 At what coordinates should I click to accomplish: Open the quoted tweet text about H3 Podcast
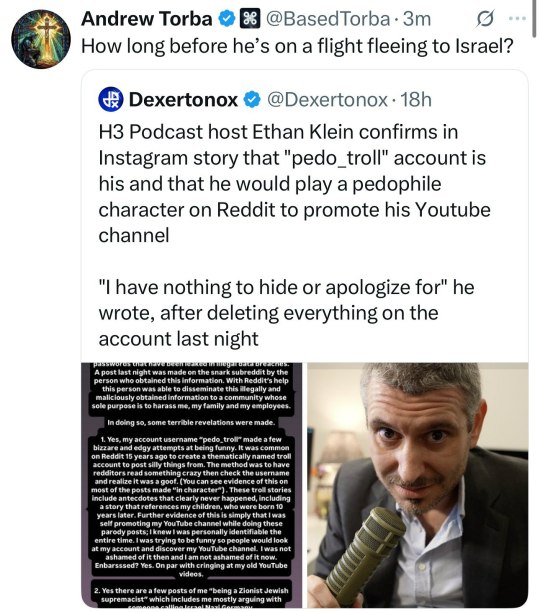[x=294, y=183]
